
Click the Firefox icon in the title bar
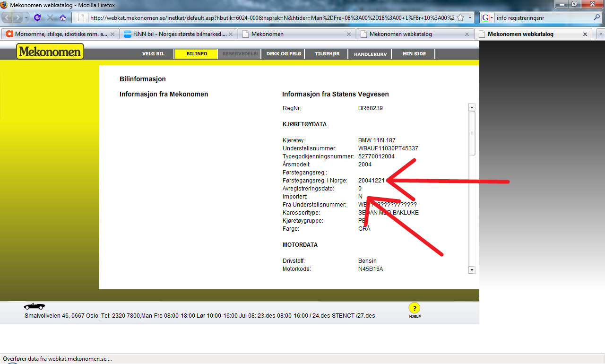coord(5,4)
